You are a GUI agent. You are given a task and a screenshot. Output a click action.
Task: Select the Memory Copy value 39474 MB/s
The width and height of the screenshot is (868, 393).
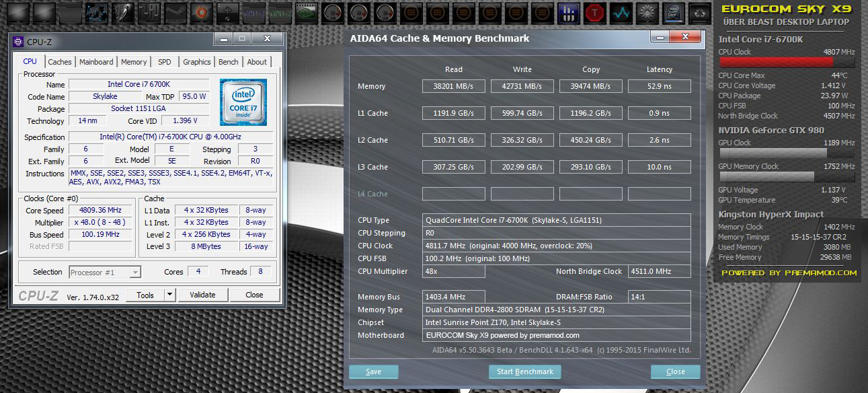tap(591, 86)
